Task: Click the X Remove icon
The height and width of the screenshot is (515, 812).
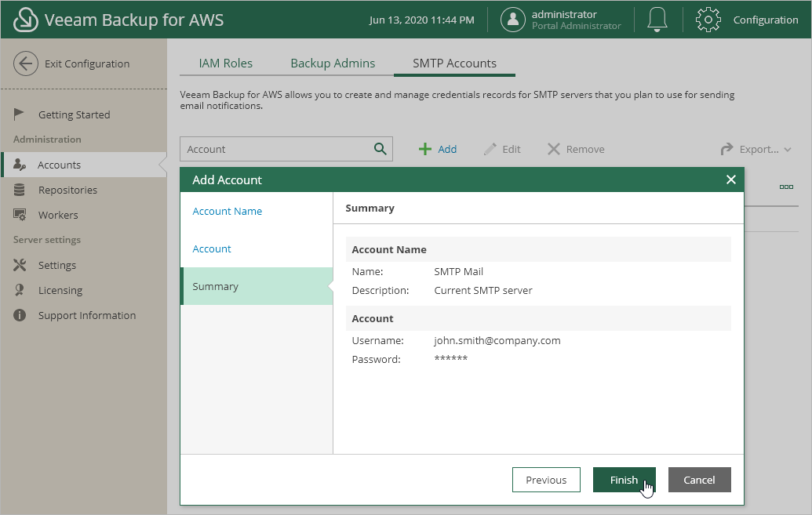Action: coord(554,149)
